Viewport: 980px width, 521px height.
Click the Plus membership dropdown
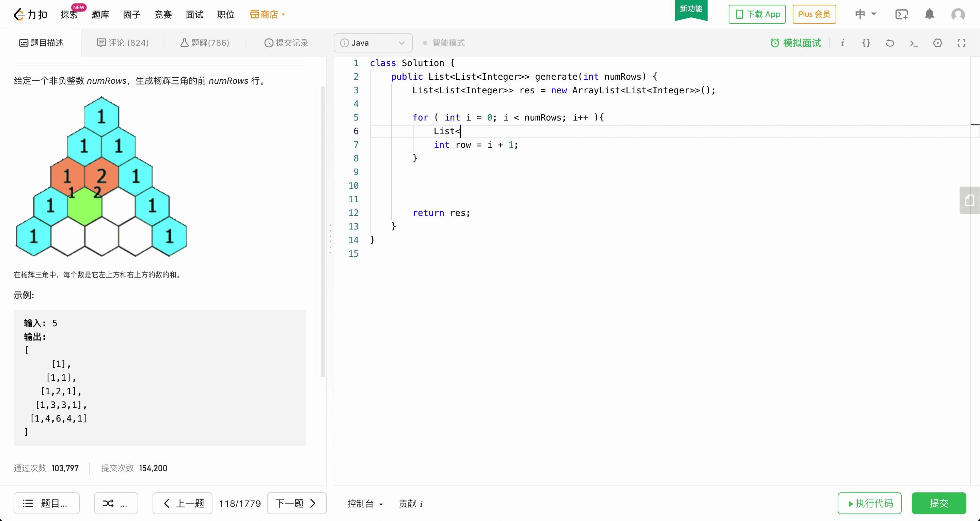click(814, 14)
